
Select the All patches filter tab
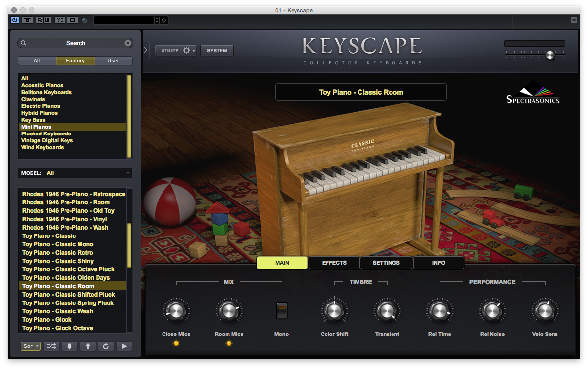(37, 61)
